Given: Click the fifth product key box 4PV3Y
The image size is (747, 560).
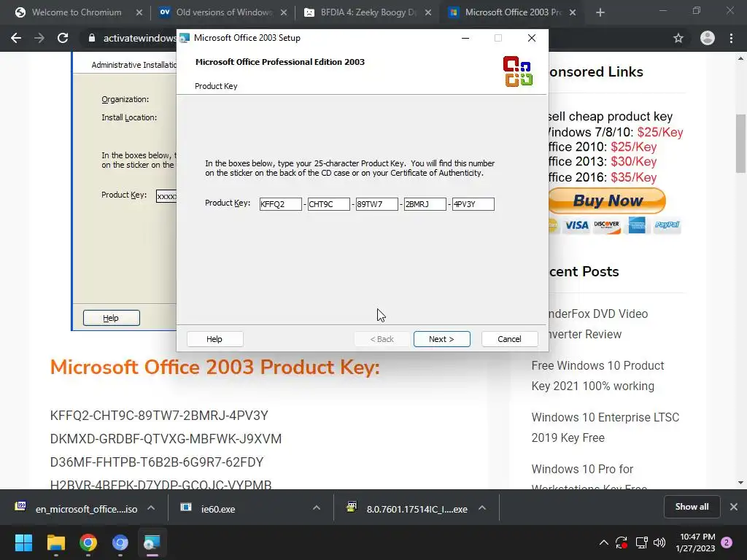Looking at the screenshot, I should 473,204.
